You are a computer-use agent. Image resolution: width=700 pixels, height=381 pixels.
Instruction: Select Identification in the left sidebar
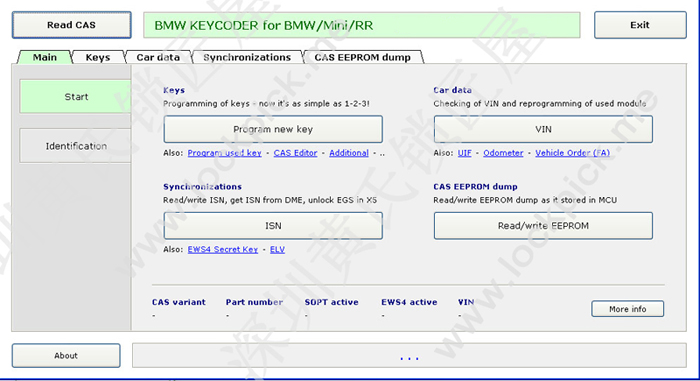pyautogui.click(x=76, y=146)
